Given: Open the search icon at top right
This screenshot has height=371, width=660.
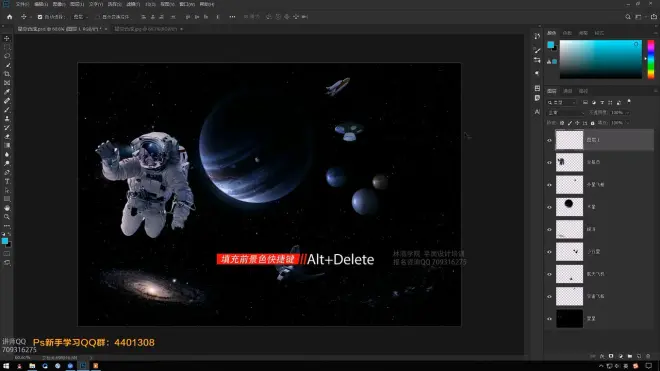Looking at the screenshot, I should [x=628, y=17].
